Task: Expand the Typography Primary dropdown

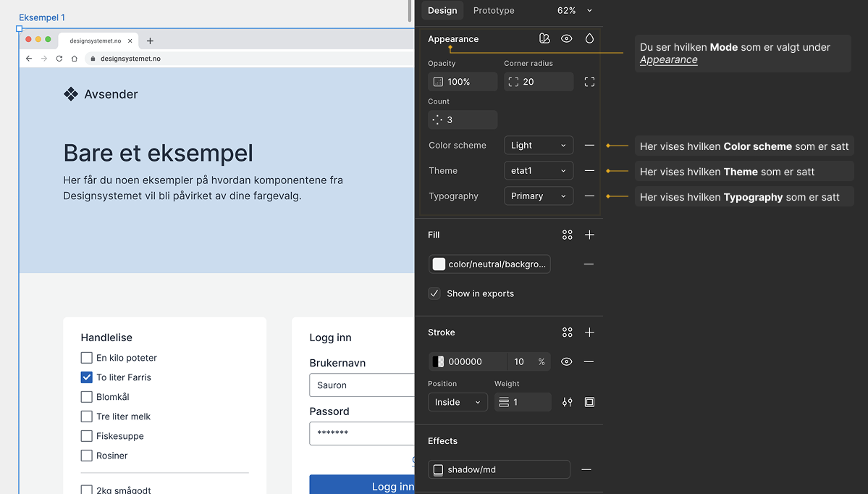Action: (x=538, y=196)
